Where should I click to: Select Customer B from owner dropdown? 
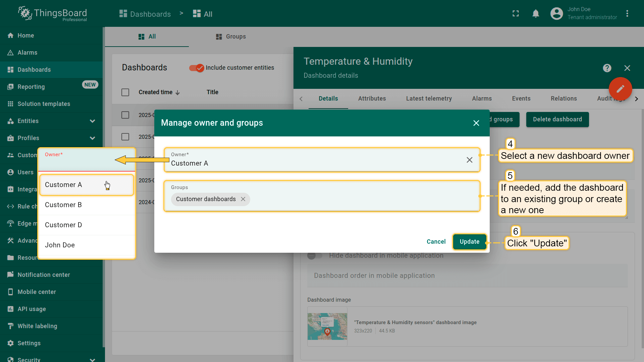tap(63, 205)
